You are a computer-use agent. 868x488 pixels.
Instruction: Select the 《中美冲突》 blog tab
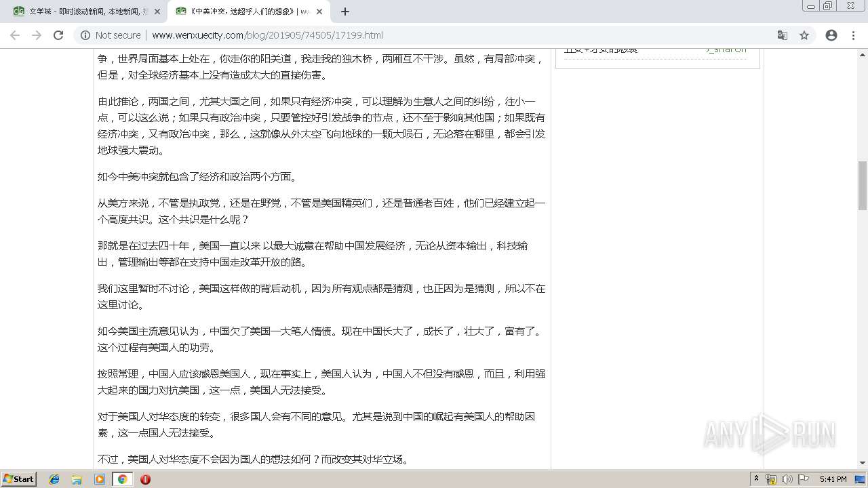coord(248,12)
